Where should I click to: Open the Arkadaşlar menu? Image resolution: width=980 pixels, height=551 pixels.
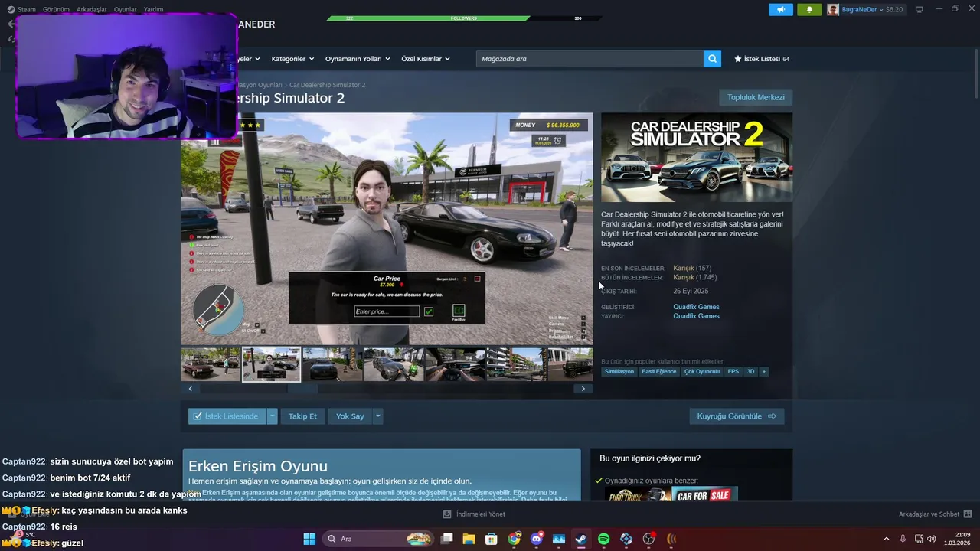point(91,9)
